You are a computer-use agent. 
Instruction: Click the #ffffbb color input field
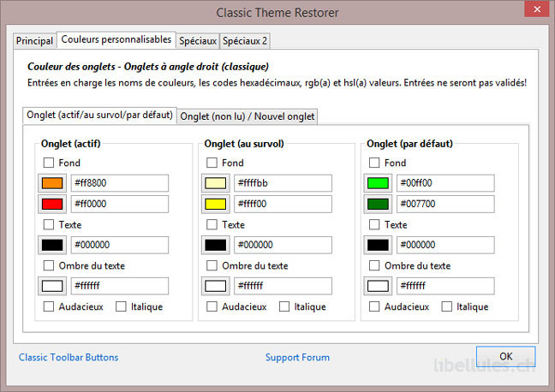[x=283, y=183]
